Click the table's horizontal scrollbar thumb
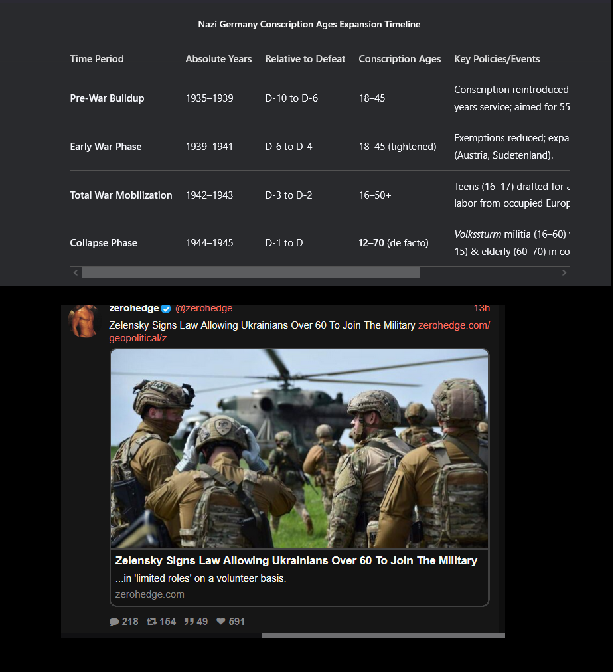 (251, 272)
